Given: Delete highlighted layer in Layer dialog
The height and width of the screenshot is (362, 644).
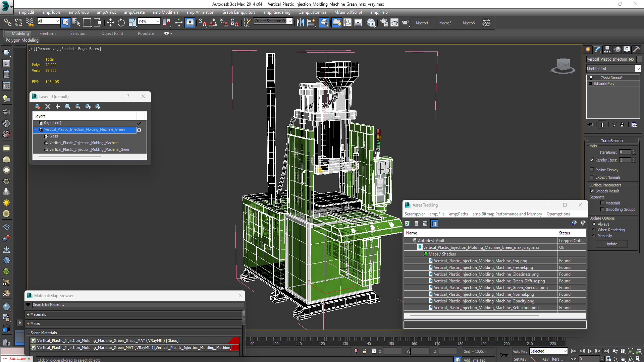Looking at the screenshot, I should (x=48, y=106).
